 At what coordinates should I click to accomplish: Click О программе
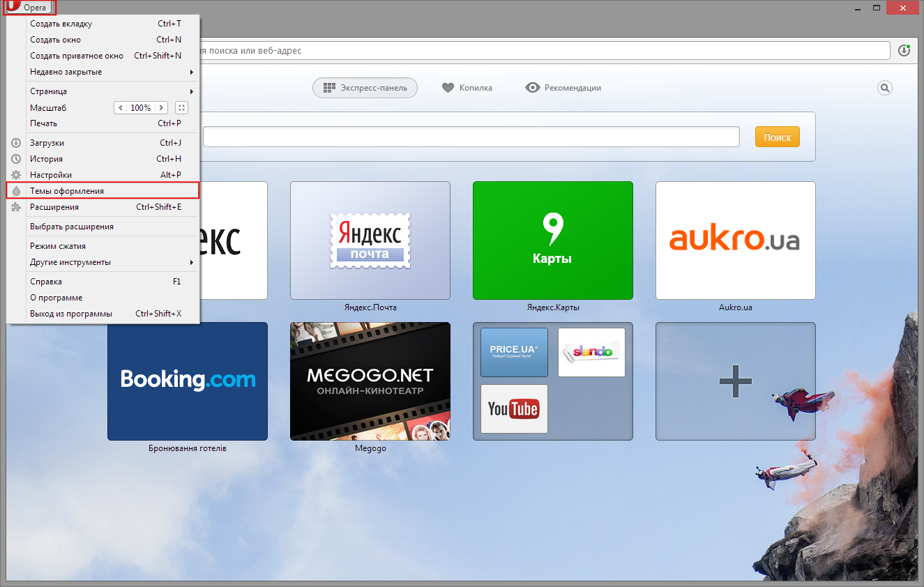103,298
